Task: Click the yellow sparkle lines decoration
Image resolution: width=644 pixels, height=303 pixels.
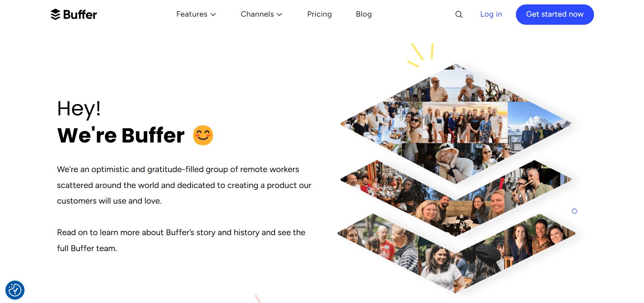Action: click(x=421, y=55)
